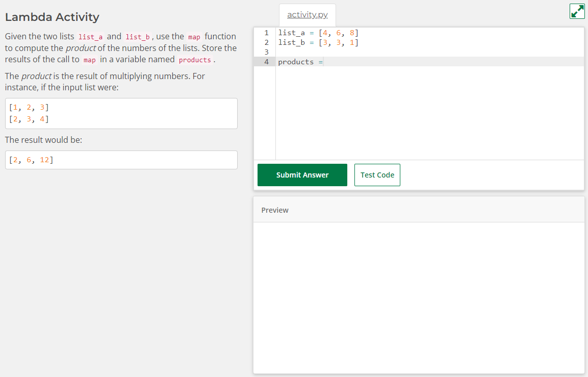Click the highlighted map keyword in instructions

point(193,36)
